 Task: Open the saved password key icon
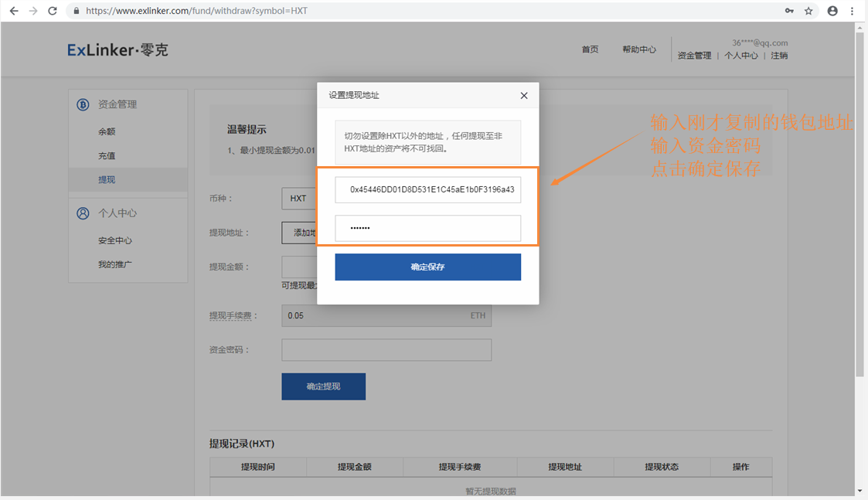tap(789, 11)
